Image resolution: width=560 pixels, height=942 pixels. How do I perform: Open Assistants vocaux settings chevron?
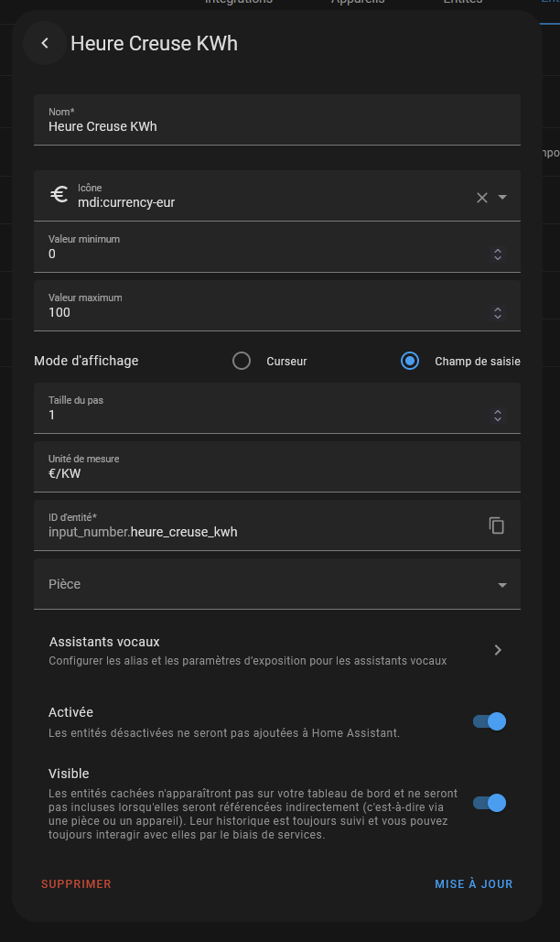point(498,650)
